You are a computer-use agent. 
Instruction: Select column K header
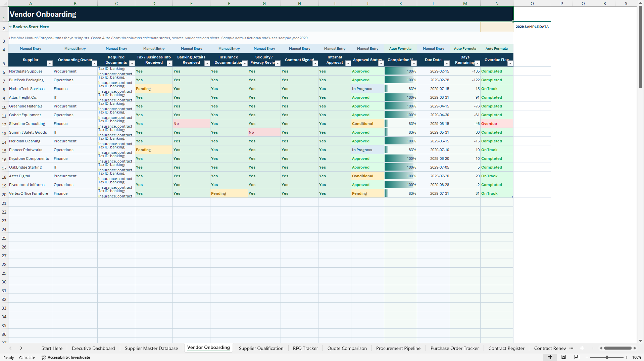[400, 3]
